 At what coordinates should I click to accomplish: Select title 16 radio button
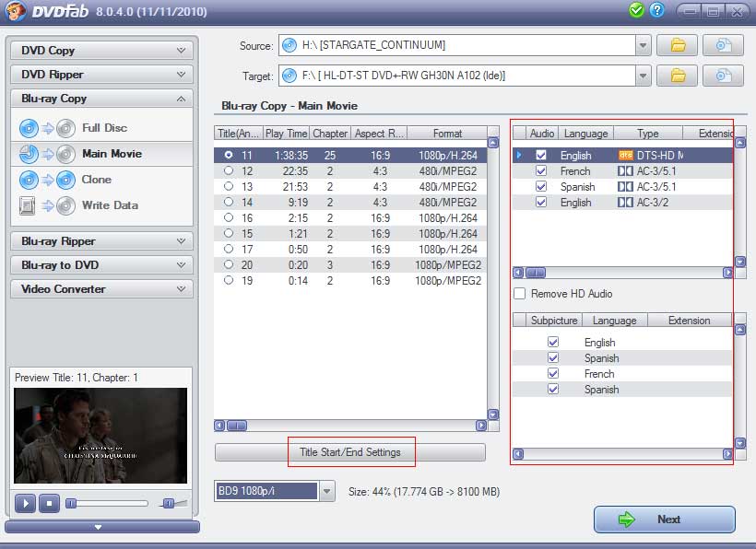point(229,217)
